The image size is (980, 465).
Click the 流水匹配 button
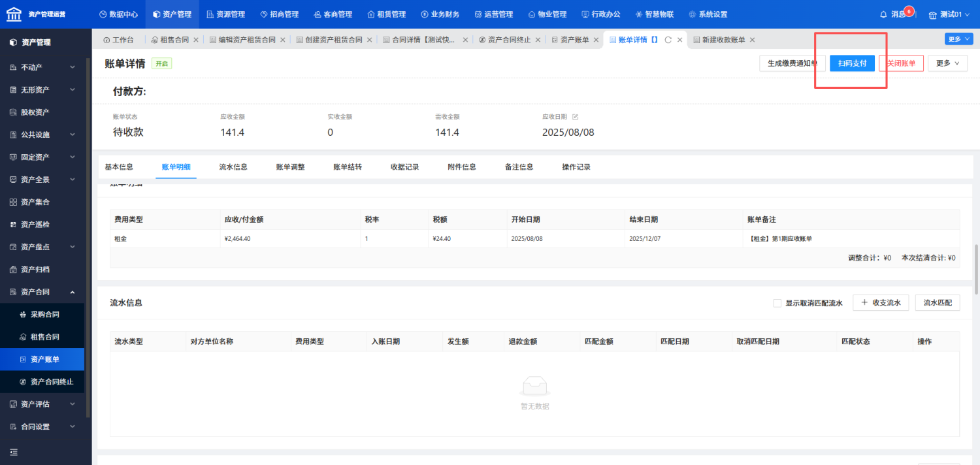coord(938,302)
